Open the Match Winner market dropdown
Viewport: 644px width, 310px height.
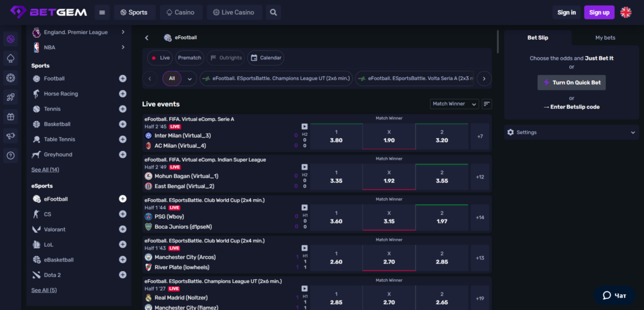[x=454, y=104]
